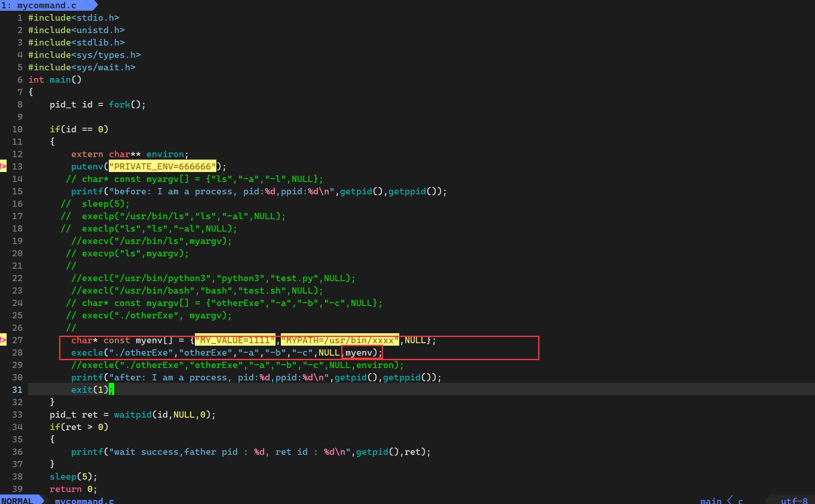Click the "wait success,father pid" printf line

click(x=251, y=452)
